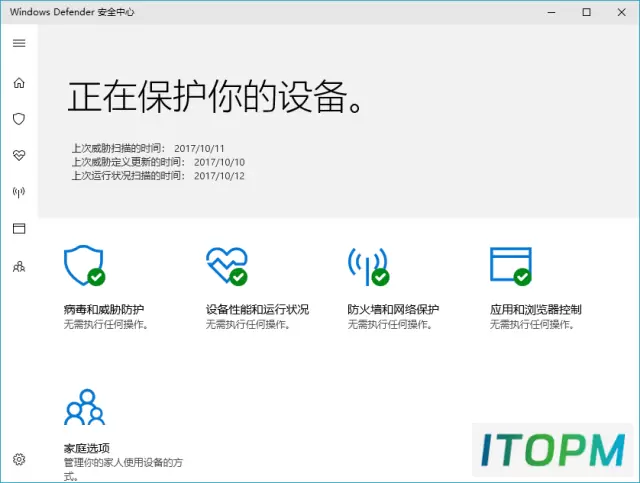Click the 上次运行状况扫描的时间 date 2017/10/12
The image size is (640, 483).
219,176
